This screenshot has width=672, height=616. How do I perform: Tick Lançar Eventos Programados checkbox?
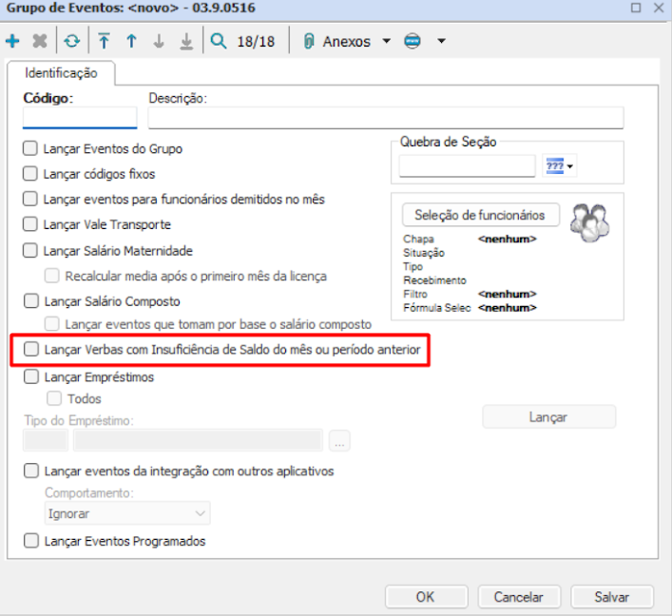[30, 541]
